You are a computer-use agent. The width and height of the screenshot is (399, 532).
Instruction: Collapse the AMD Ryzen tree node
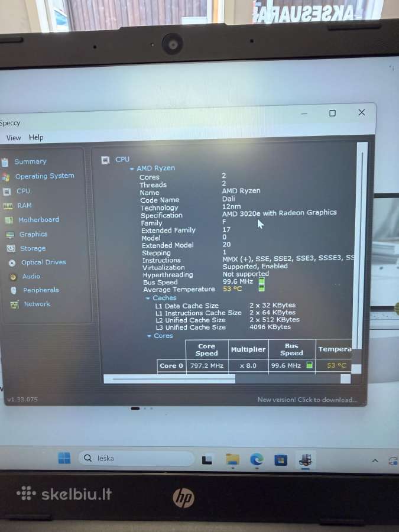132,168
